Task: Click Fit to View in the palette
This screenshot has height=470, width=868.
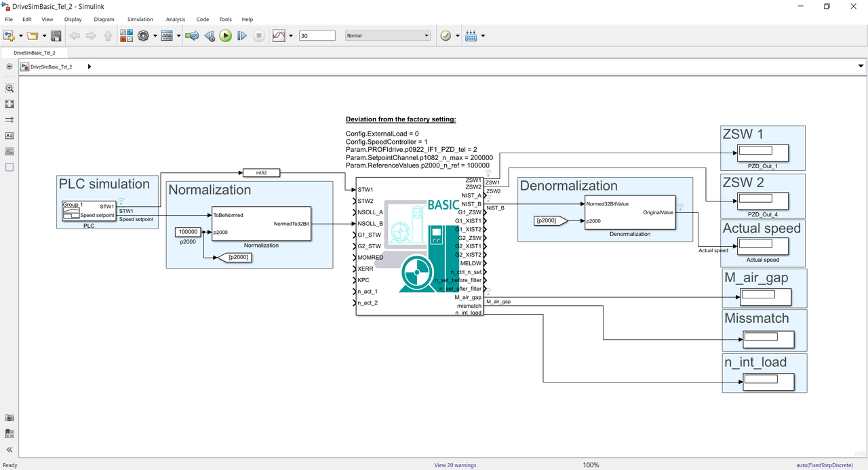Action: point(9,104)
